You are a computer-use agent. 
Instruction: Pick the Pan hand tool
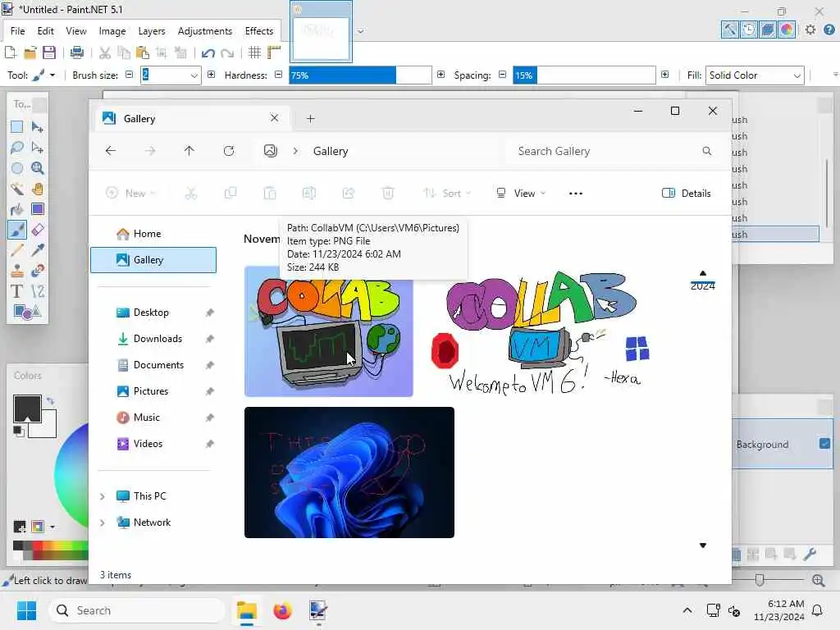click(x=38, y=189)
